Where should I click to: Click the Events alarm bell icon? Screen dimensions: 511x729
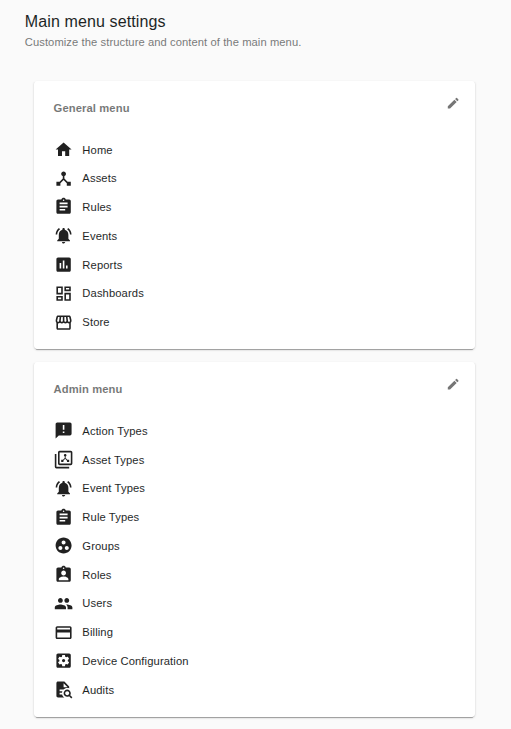click(64, 236)
